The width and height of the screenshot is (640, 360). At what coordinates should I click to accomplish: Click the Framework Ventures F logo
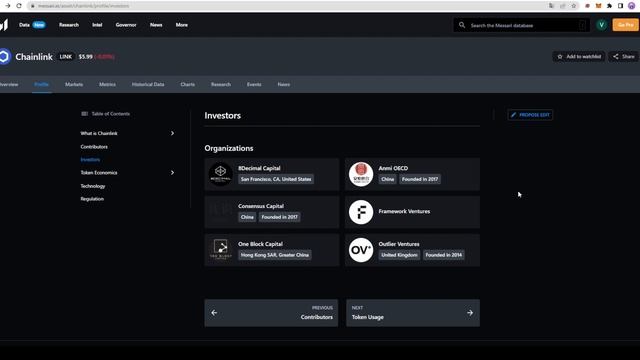[x=361, y=212]
